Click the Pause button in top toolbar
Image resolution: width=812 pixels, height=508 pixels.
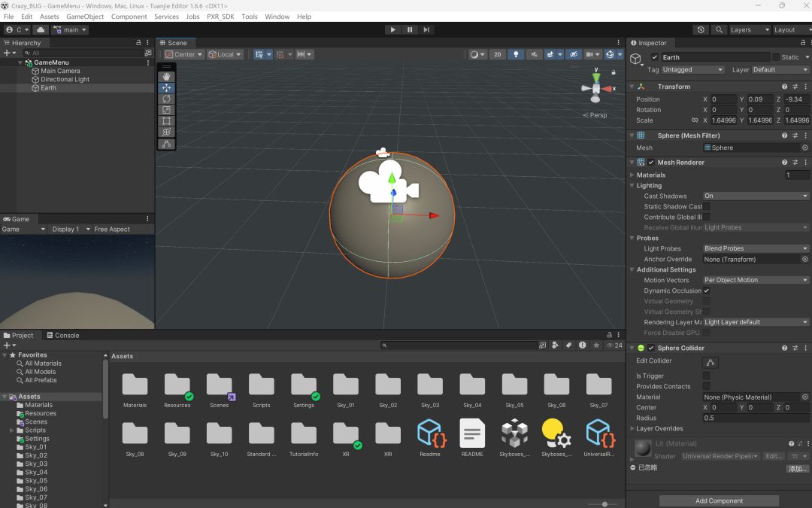pyautogui.click(x=410, y=29)
